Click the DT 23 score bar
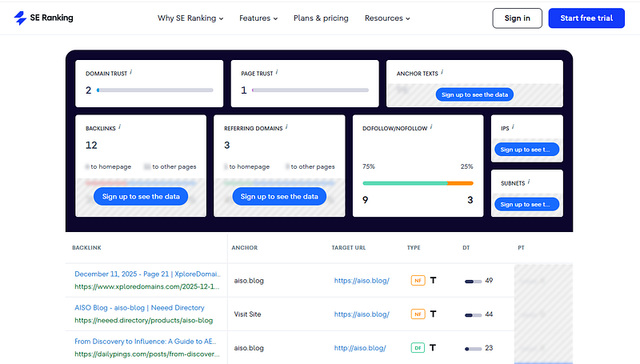 (x=473, y=349)
